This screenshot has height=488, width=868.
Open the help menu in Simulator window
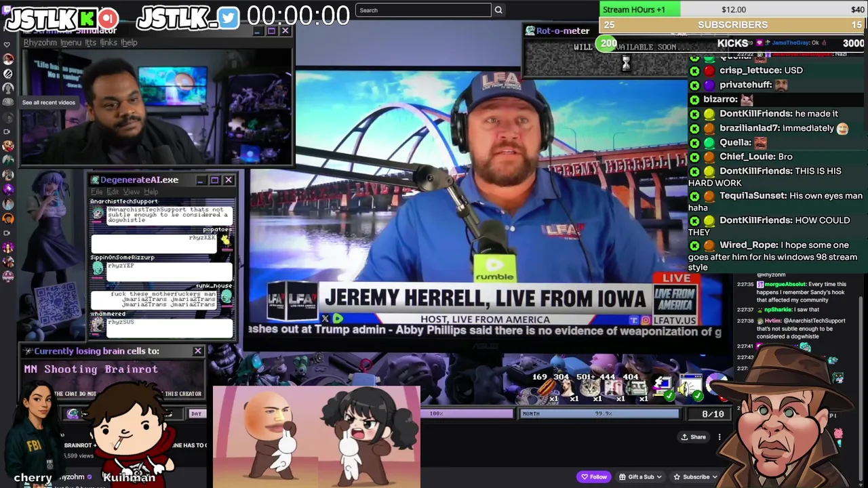click(x=129, y=43)
